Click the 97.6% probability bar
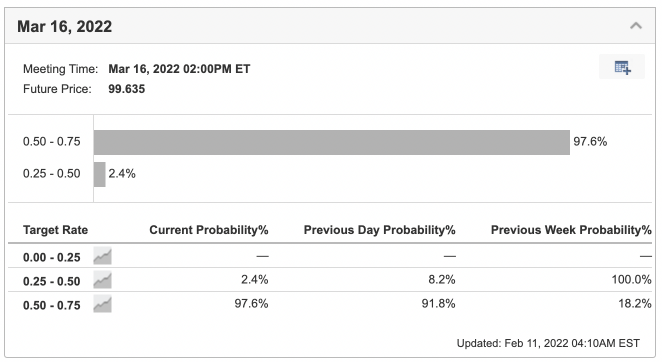662x362 pixels. click(x=331, y=142)
